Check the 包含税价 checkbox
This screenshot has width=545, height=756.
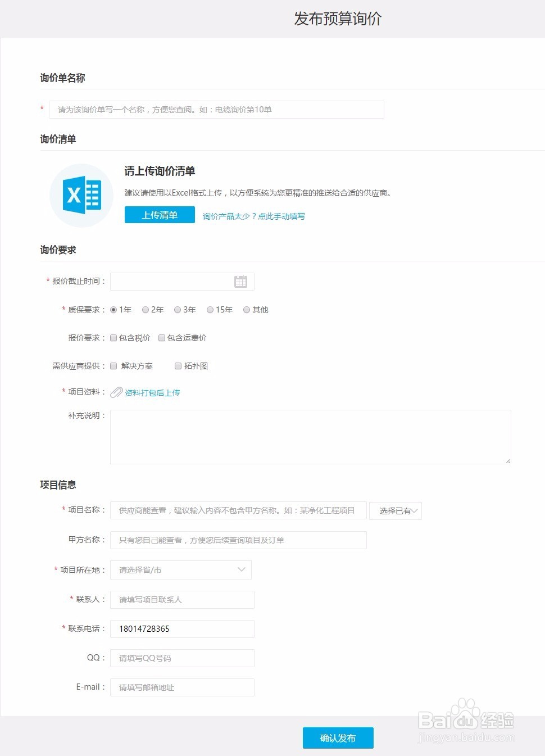[113, 338]
